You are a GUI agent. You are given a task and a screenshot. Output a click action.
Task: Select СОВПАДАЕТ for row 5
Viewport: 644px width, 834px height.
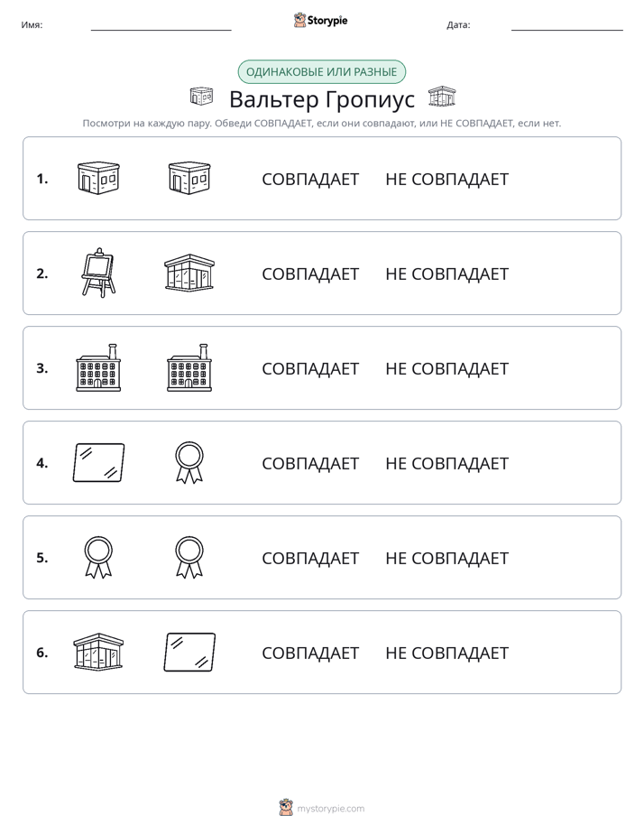310,558
